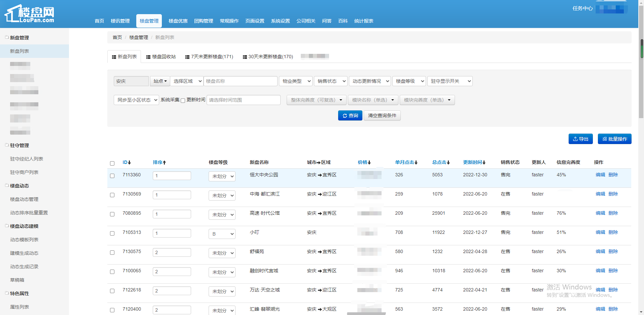Click the 导出 button

(580, 139)
